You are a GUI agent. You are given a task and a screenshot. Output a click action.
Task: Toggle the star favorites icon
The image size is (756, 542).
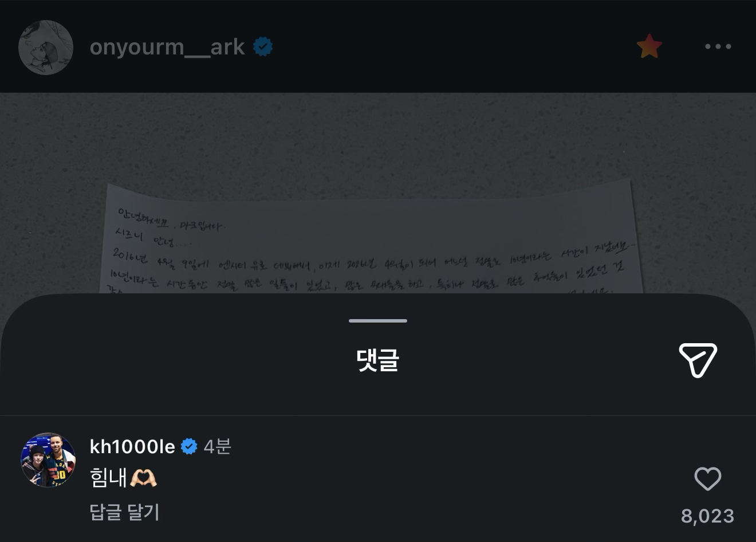pyautogui.click(x=649, y=46)
